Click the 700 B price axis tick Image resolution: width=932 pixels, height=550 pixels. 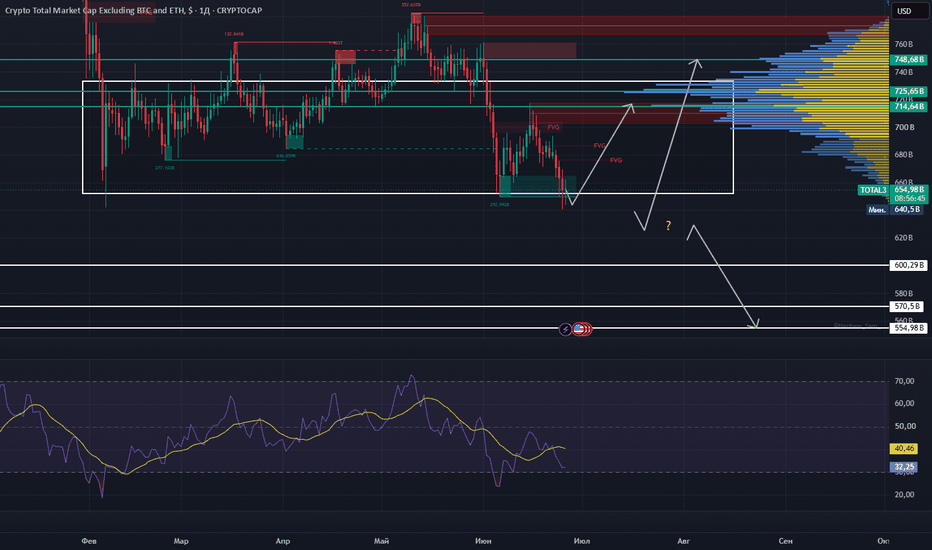tap(903, 127)
